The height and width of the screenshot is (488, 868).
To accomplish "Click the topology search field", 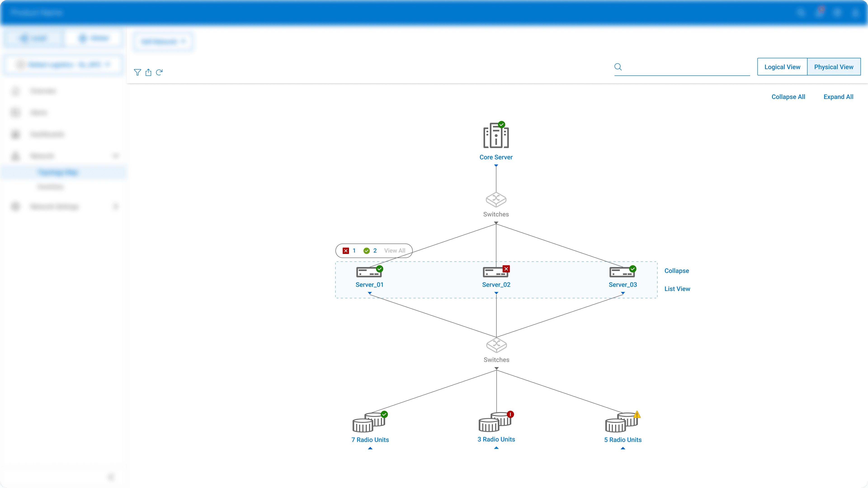I will click(686, 67).
